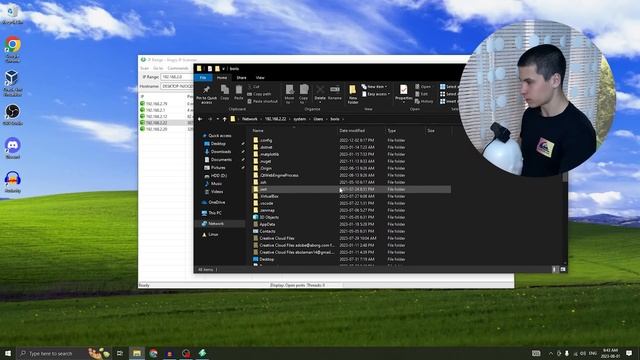Viewport: 640px width, 360px height.
Task: Open the Recycle Bin desktop icon
Action: pos(12,15)
